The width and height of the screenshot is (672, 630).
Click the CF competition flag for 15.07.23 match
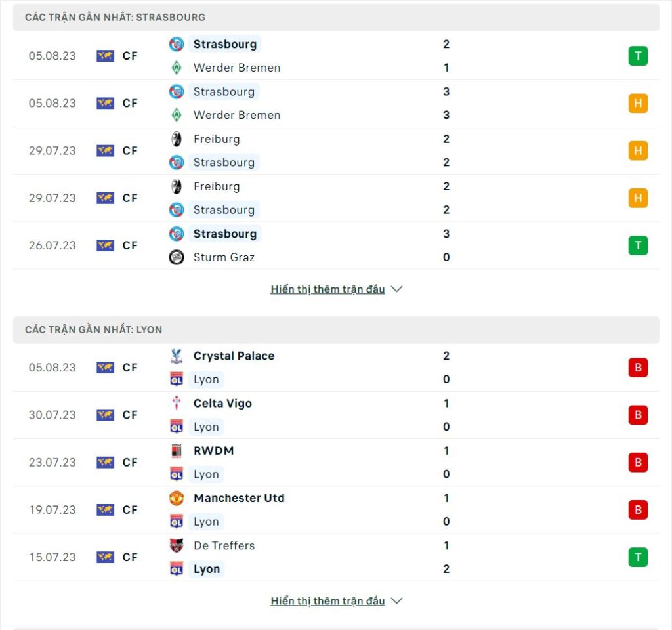[106, 557]
